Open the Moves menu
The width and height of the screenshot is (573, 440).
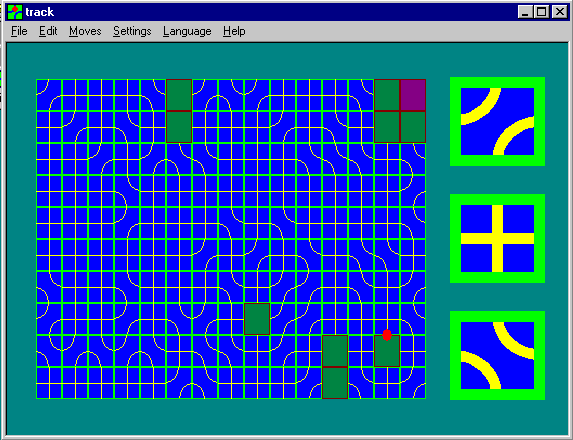[85, 31]
